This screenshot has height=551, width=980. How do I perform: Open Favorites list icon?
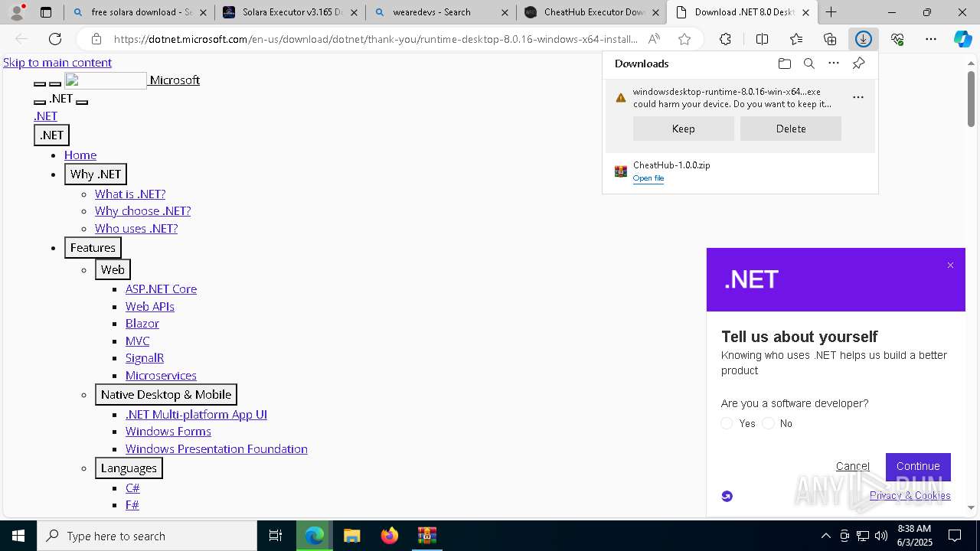click(x=796, y=39)
